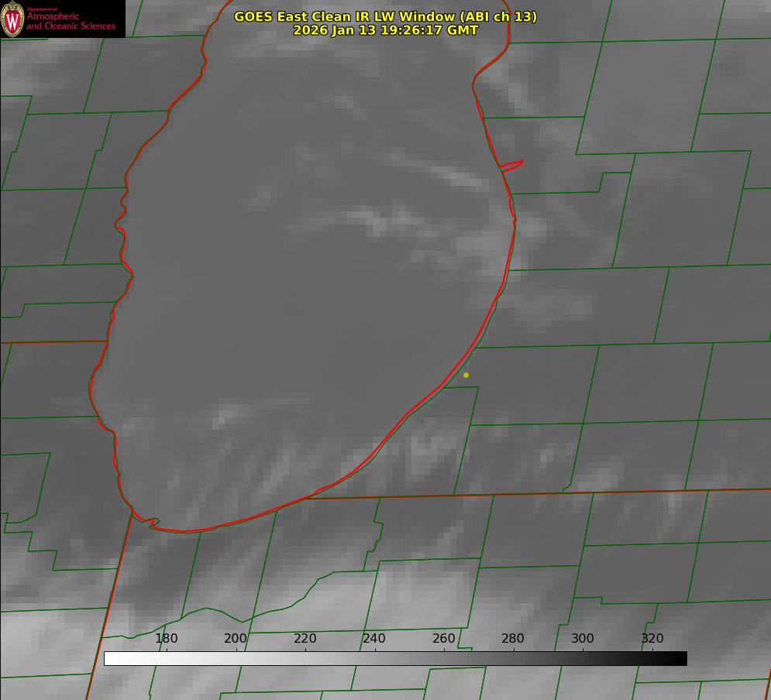The height and width of the screenshot is (700, 771).
Task: Click the "(ABI ch 13)" part of the title
Action: (x=497, y=16)
